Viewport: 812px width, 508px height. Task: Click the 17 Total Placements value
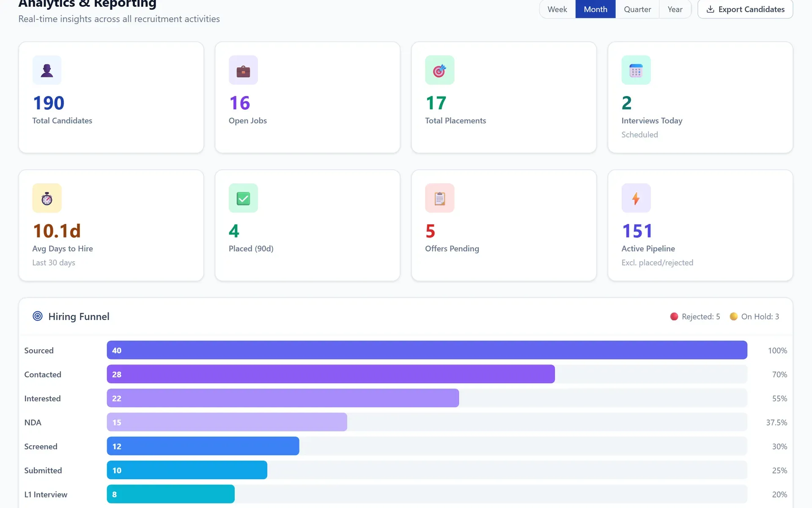click(x=436, y=103)
